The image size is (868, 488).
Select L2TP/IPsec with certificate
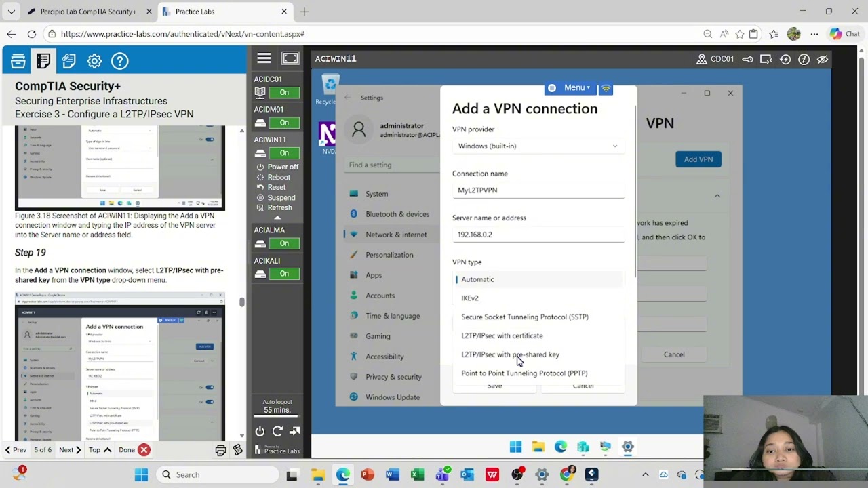[x=538, y=336]
